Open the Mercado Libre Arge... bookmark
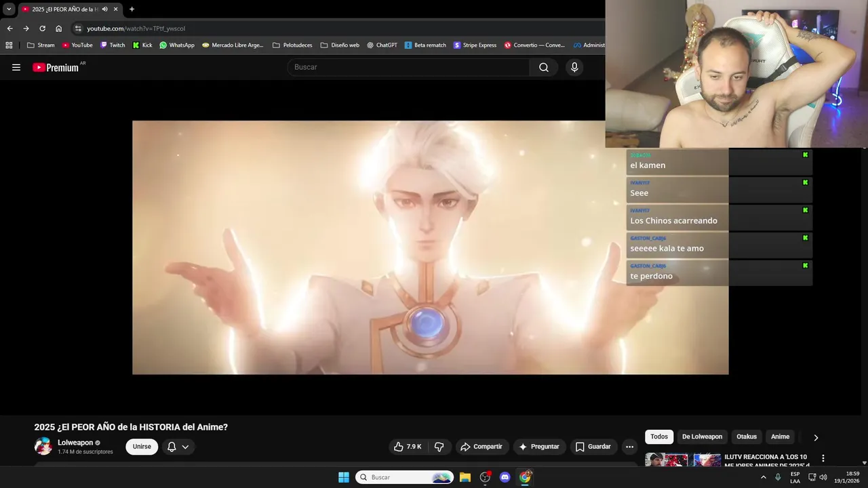 coord(233,45)
